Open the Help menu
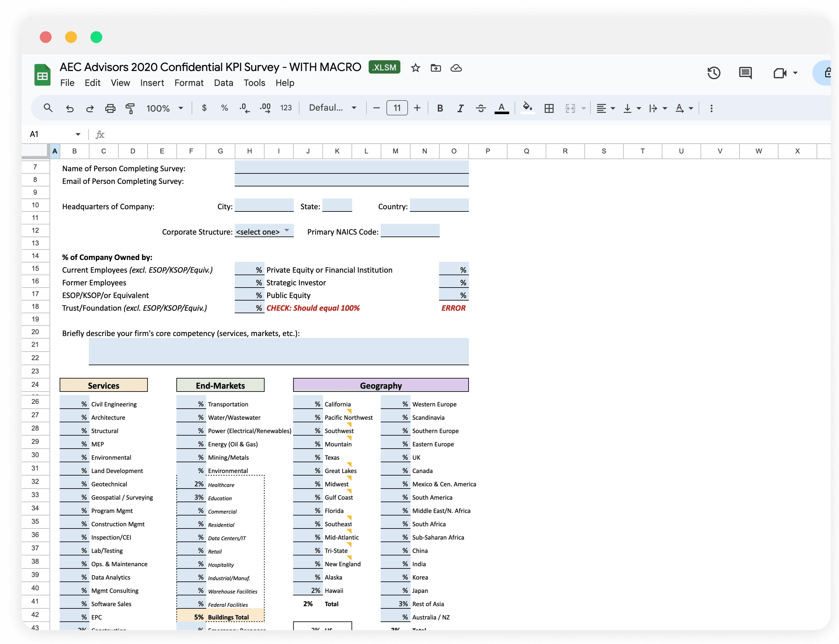The height and width of the screenshot is (644, 839). pos(285,83)
